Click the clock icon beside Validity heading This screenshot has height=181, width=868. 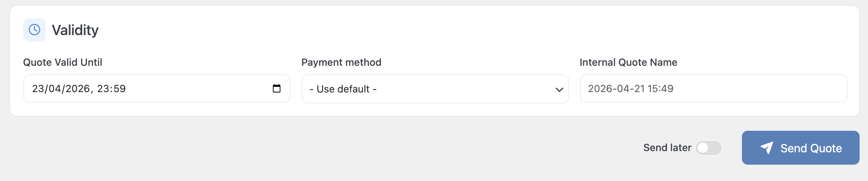pos(35,30)
